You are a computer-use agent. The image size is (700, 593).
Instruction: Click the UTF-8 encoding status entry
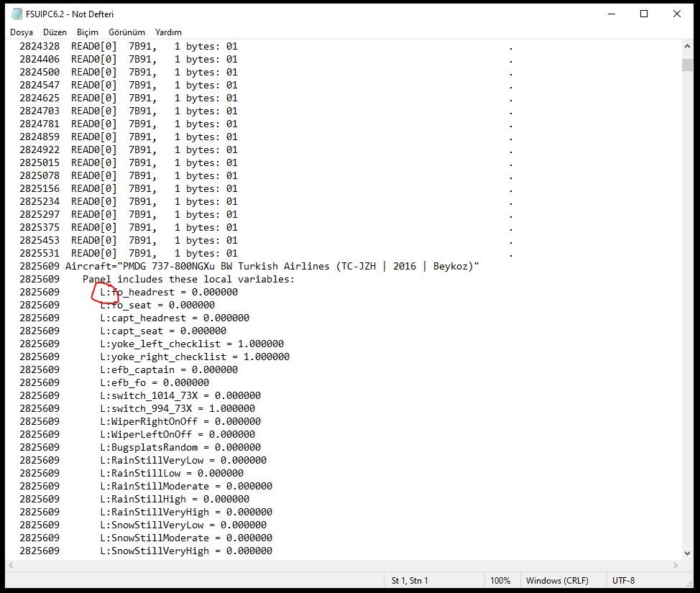(623, 581)
